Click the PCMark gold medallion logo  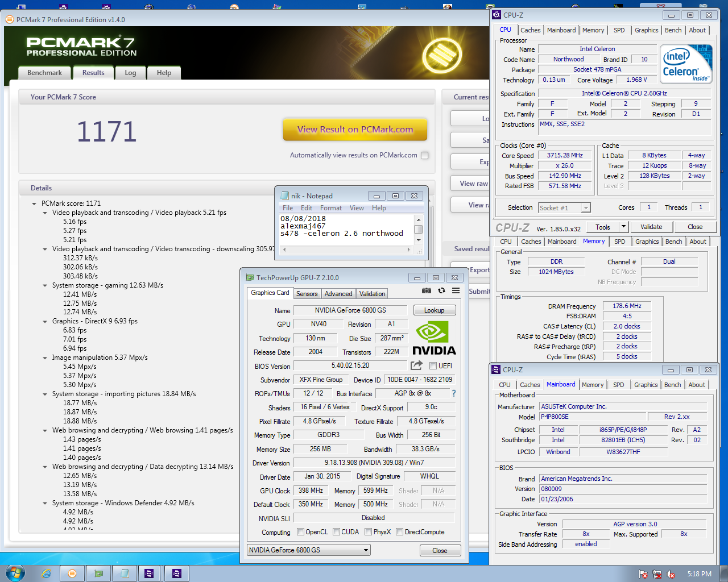tap(441, 55)
